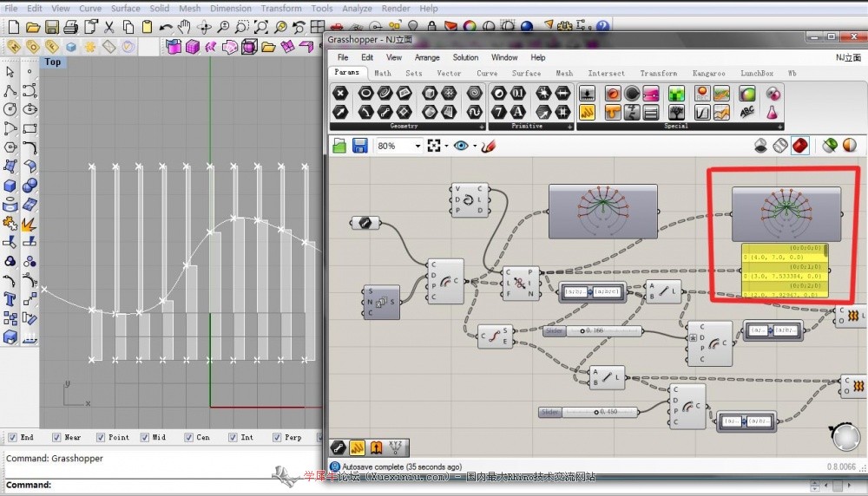Click the Rhino Cut scissors icon

(109, 27)
